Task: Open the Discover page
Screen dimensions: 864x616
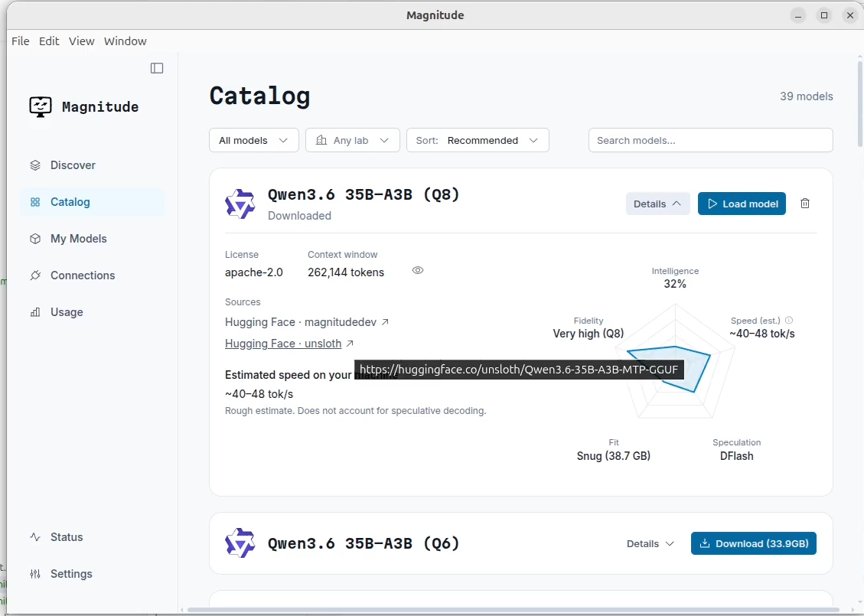Action: click(93, 165)
